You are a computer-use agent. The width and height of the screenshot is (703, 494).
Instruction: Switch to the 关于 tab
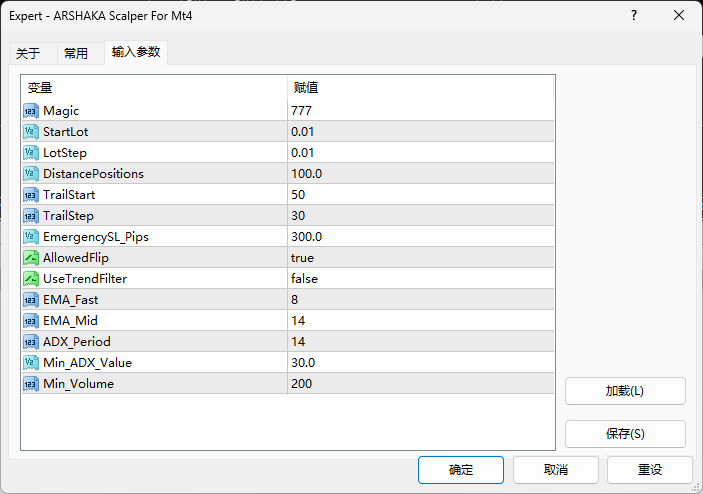point(28,54)
